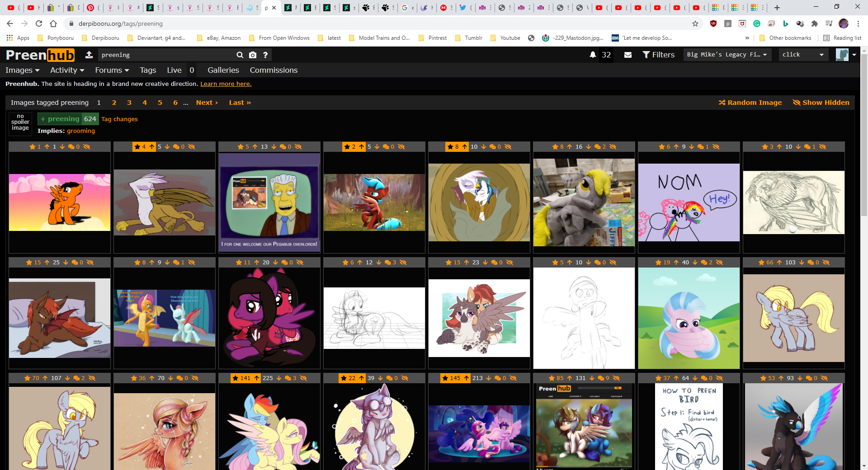The width and height of the screenshot is (868, 470).
Task: Favorite the image with 70 faves
Action: (32, 378)
